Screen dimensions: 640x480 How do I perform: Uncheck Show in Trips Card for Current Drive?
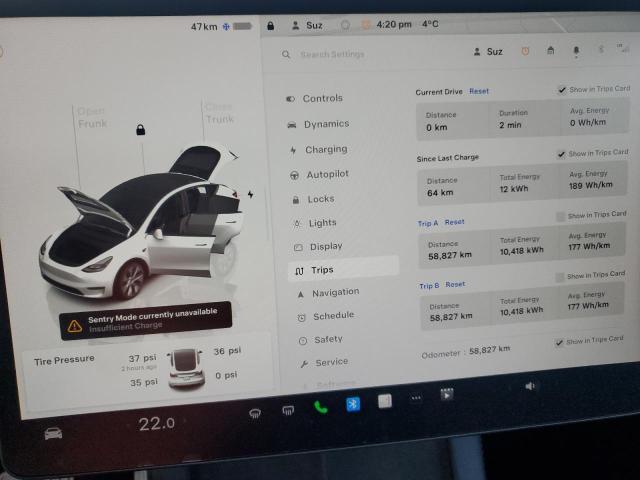(x=562, y=90)
